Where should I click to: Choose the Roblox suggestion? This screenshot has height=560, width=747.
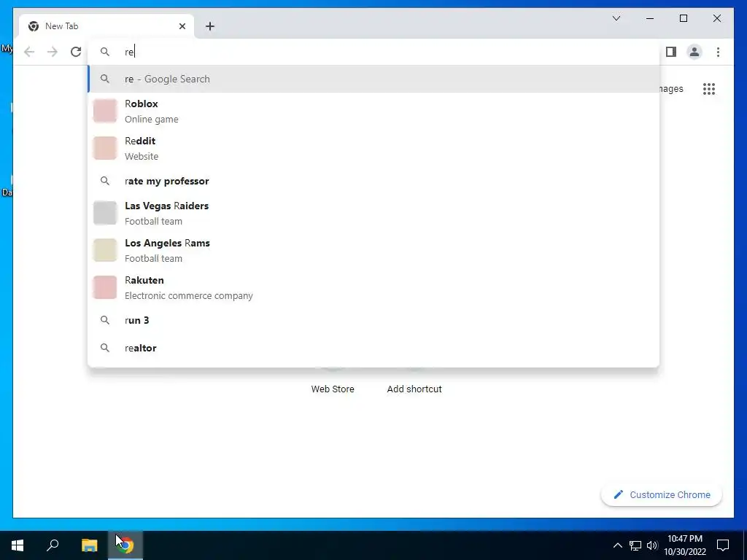coord(374,111)
